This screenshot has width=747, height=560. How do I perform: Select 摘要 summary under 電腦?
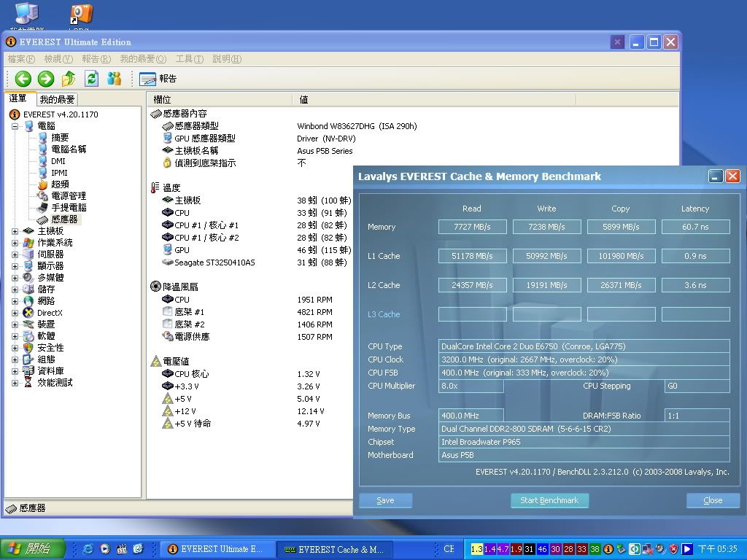coord(60,138)
